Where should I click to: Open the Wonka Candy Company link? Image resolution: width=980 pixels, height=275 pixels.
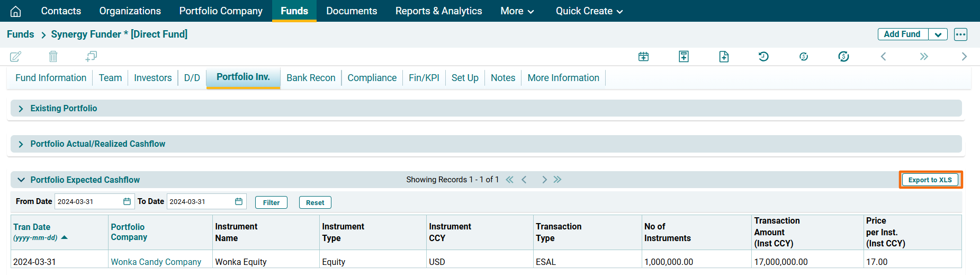tap(156, 262)
